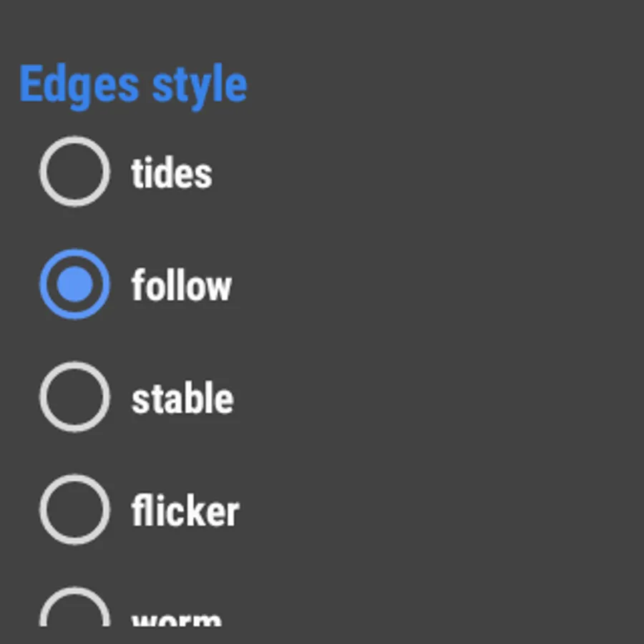644x644 pixels.
Task: Select the tides radio button
Action: pyautogui.click(x=74, y=172)
